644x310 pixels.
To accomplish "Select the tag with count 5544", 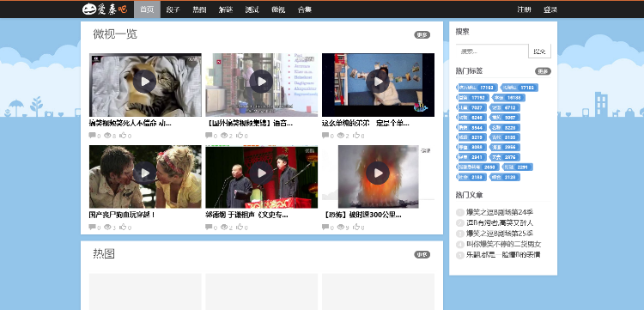I will click(471, 127).
